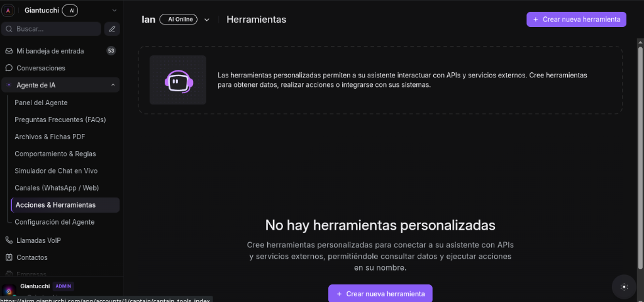Click the plus icon in top Crear nueva herramienta
The height and width of the screenshot is (302, 644).
coord(535,20)
